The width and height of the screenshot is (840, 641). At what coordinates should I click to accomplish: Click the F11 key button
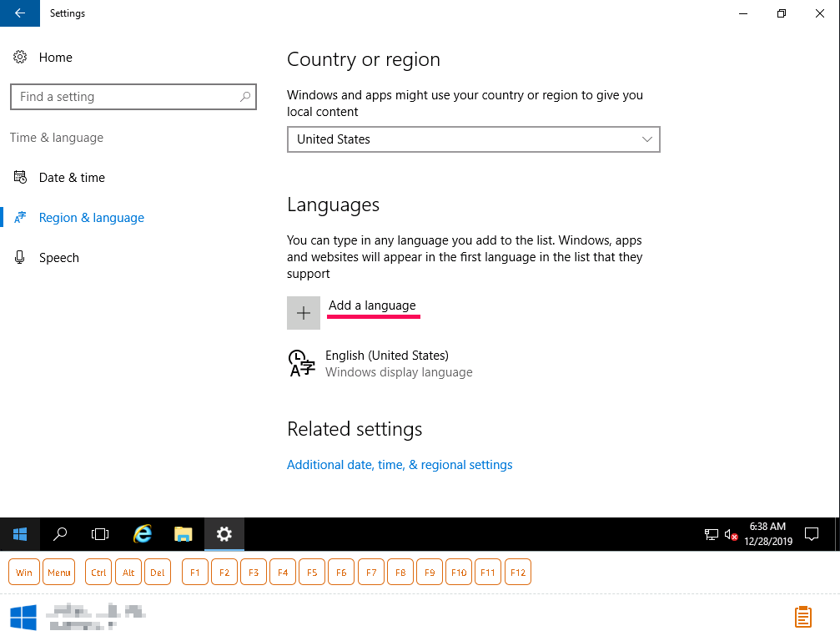[x=488, y=572]
